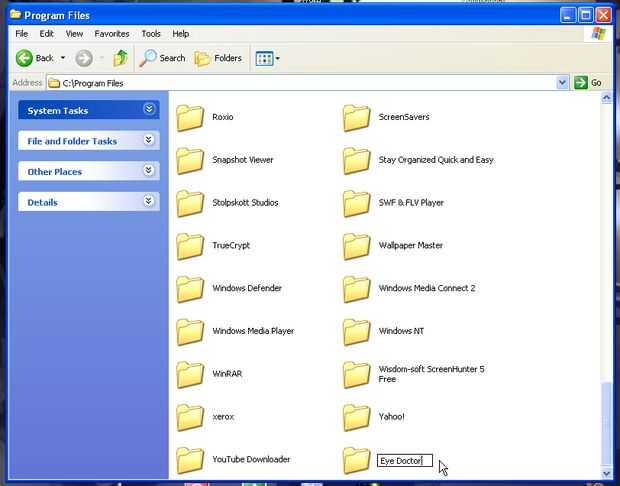Select Wisdom-soft ScreenHunter 5 Free folder icon

[x=356, y=374]
